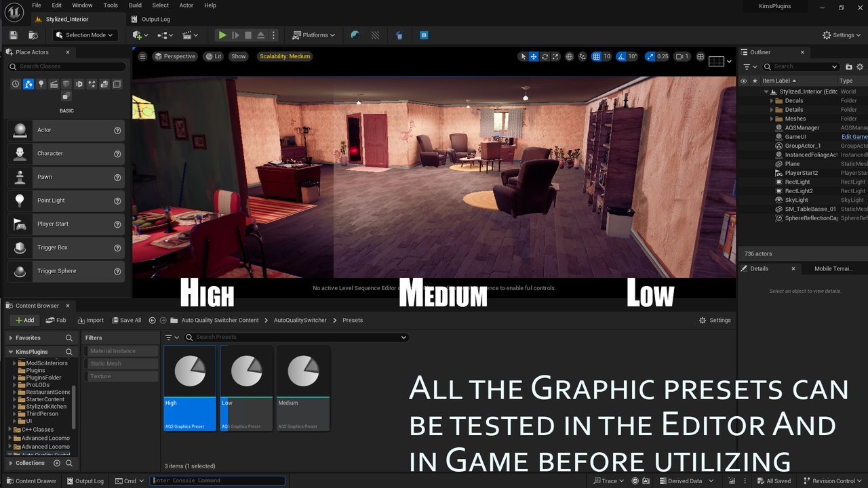Toggle rotation snapping angle icon
This screenshot has width=868, height=488.
(621, 56)
